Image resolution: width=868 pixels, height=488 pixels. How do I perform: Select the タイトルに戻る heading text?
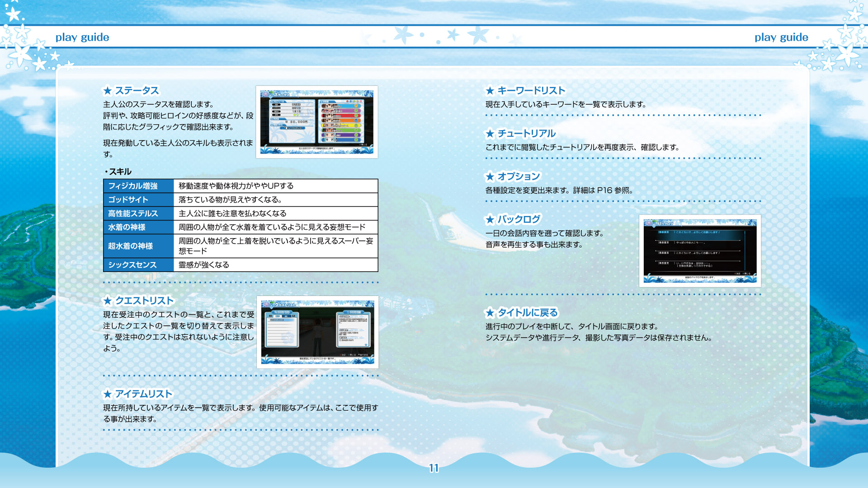coord(528,313)
